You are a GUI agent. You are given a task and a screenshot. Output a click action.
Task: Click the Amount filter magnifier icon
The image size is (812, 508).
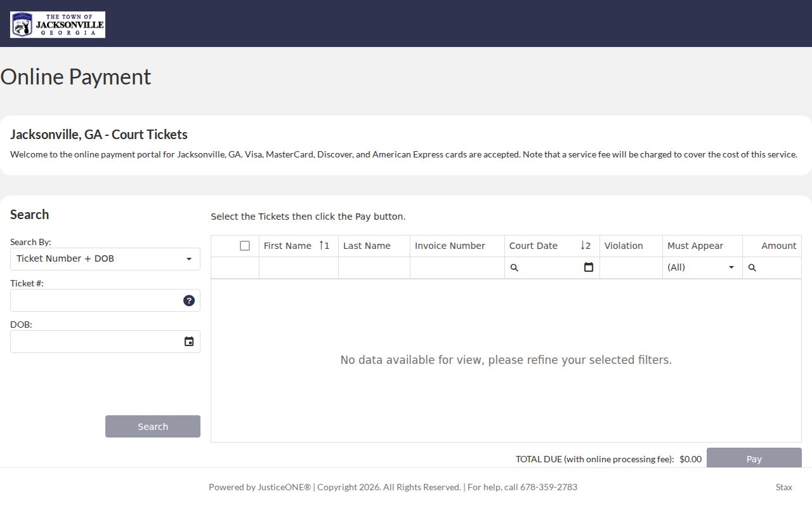pyautogui.click(x=752, y=268)
